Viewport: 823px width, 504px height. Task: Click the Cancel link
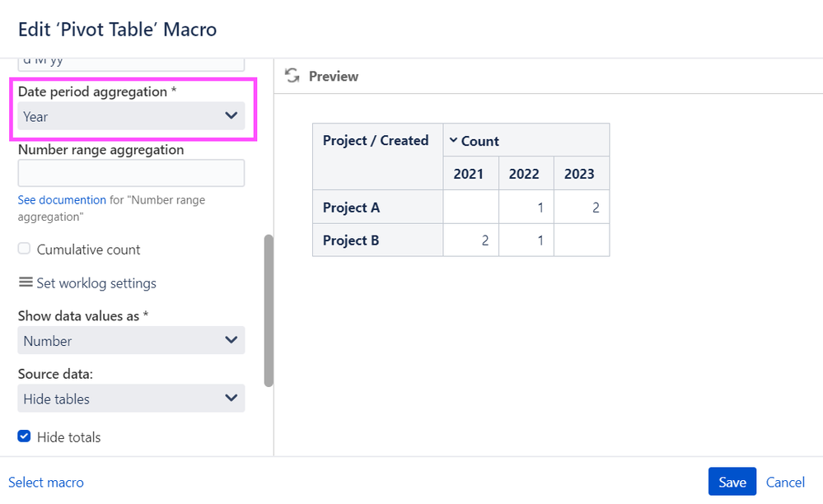785,483
